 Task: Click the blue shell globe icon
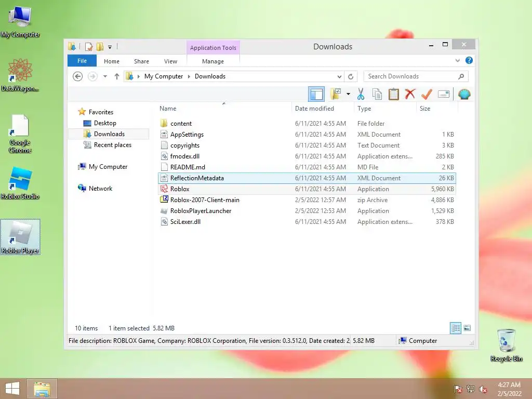[x=464, y=94]
